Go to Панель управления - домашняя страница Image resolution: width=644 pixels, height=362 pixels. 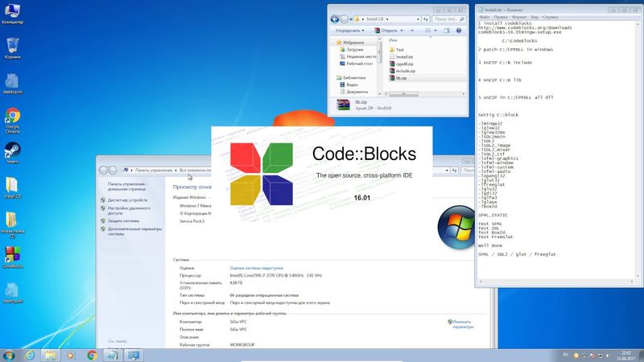(127, 187)
